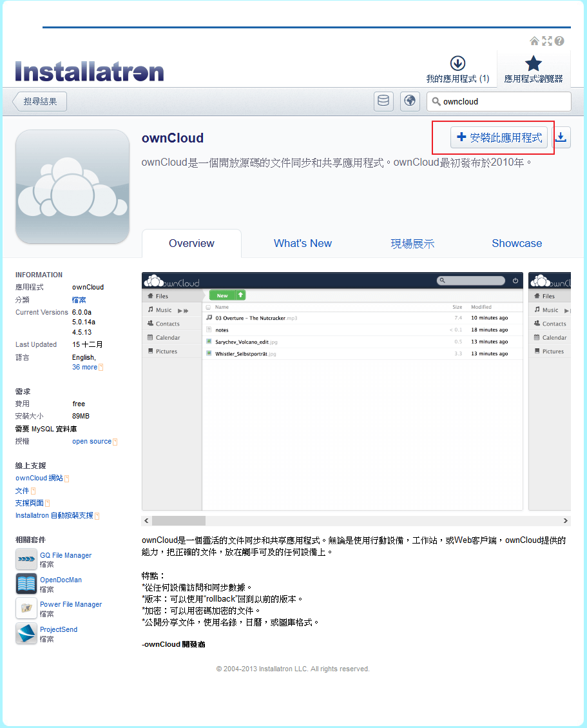Open 我的應用程式 (1) tab

(457, 70)
